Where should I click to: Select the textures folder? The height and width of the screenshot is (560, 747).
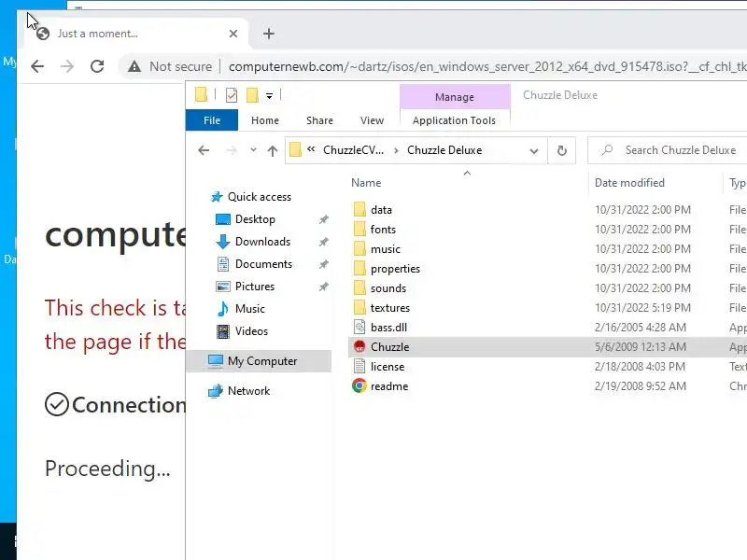click(x=389, y=308)
